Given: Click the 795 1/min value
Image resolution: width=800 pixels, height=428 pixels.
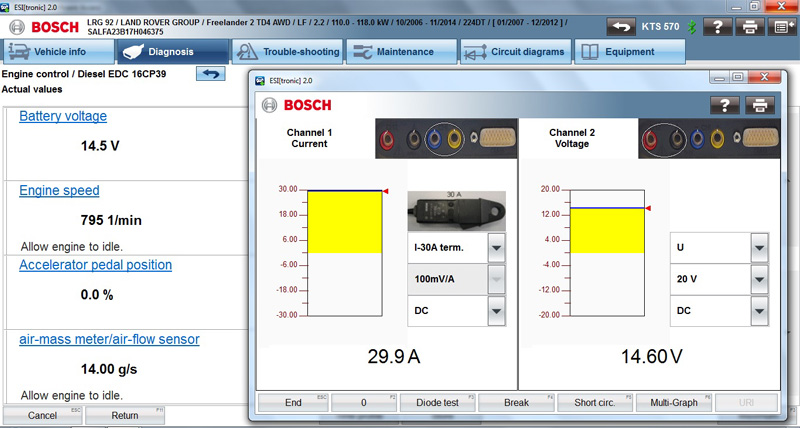Looking at the screenshot, I should tap(111, 220).
